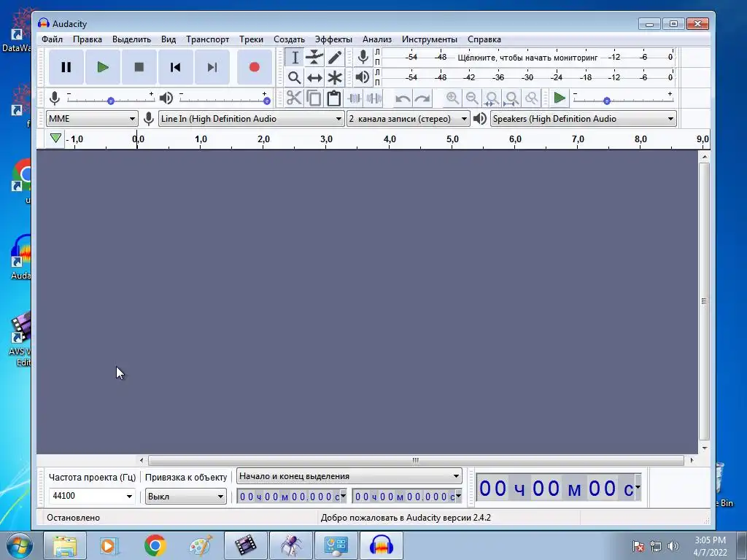This screenshot has height=560, width=747.
Task: Click the taskbar volume speaker icon
Action: 673,546
